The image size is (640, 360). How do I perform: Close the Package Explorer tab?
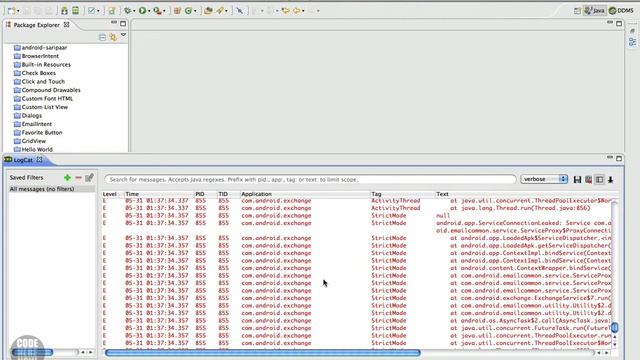66,25
